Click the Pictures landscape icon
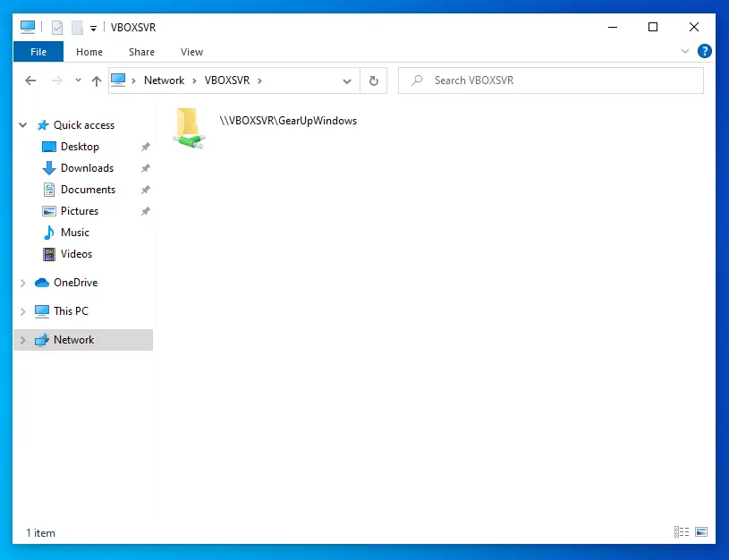The width and height of the screenshot is (729, 560). point(49,211)
